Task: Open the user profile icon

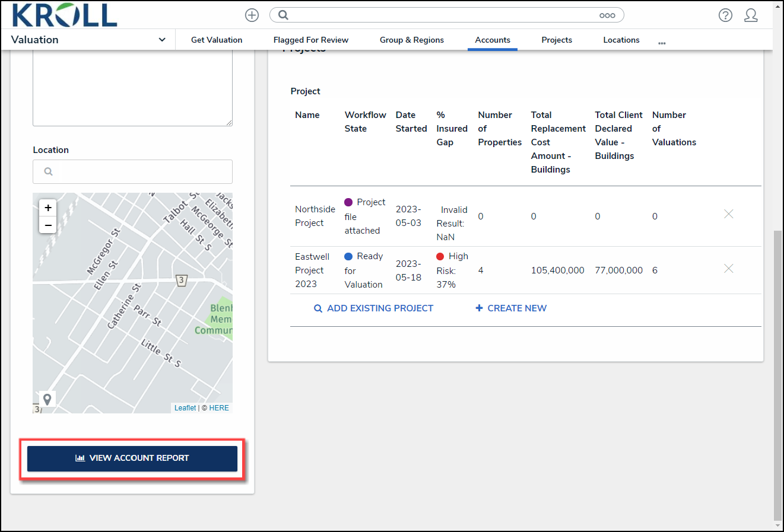Action: tap(751, 15)
